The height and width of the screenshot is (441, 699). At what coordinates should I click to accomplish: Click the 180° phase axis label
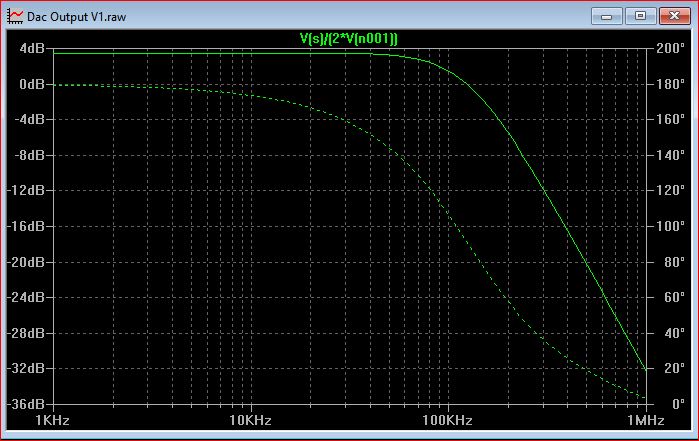670,84
